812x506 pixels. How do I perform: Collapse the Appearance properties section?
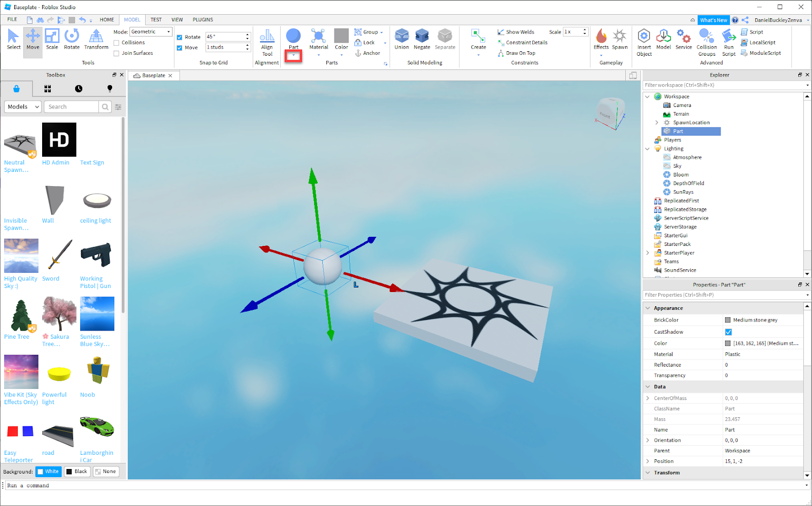tap(648, 308)
